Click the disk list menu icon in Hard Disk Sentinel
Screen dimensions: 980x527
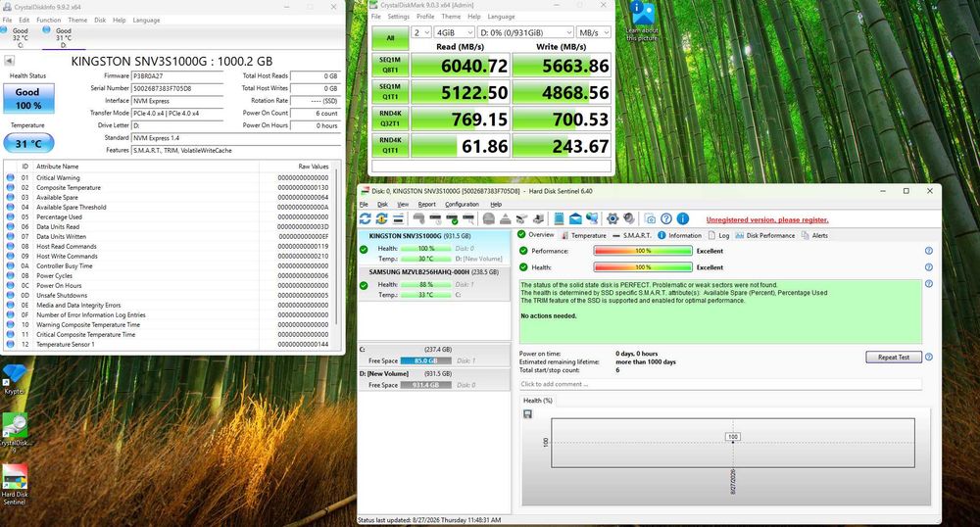[398, 218]
